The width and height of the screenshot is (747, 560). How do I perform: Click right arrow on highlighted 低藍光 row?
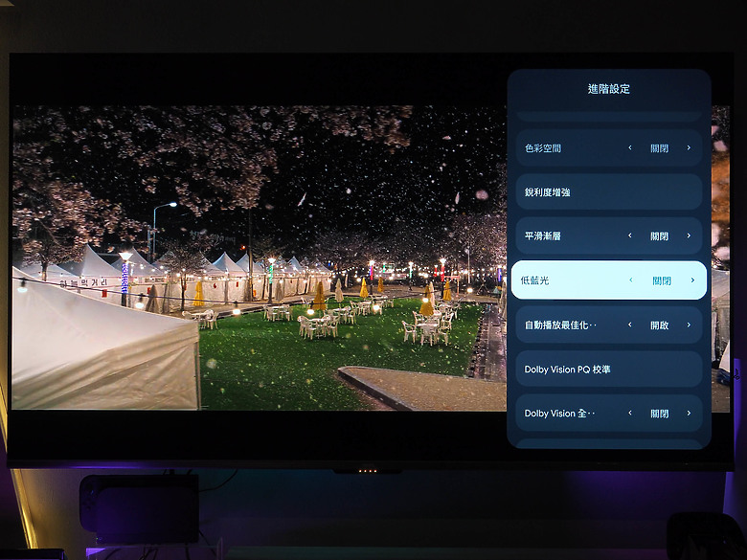[692, 280]
